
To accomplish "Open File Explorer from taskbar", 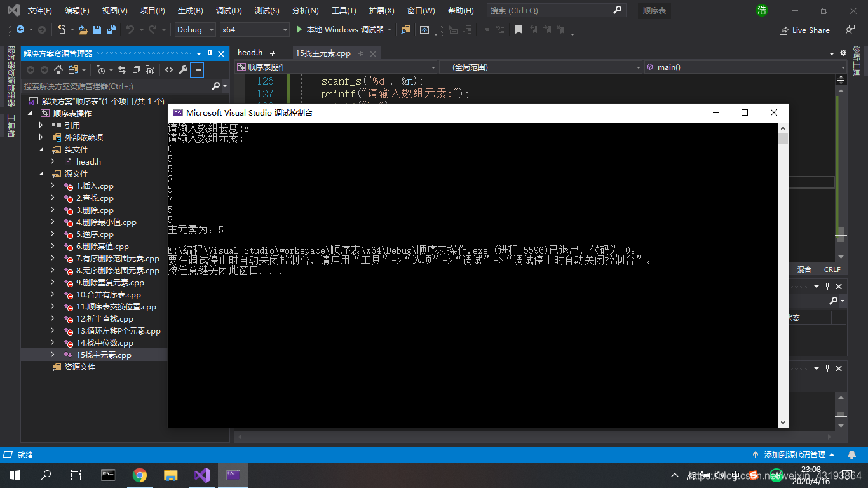I will click(170, 475).
